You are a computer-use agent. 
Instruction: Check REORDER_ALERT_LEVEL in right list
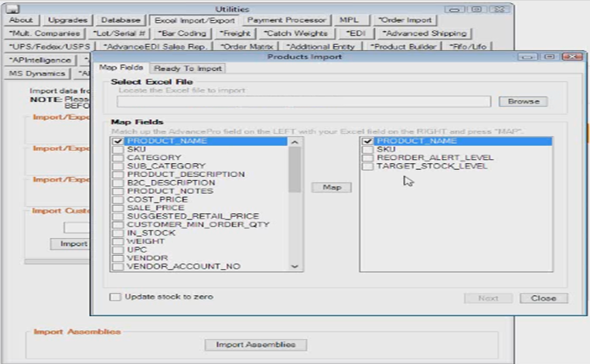click(367, 158)
